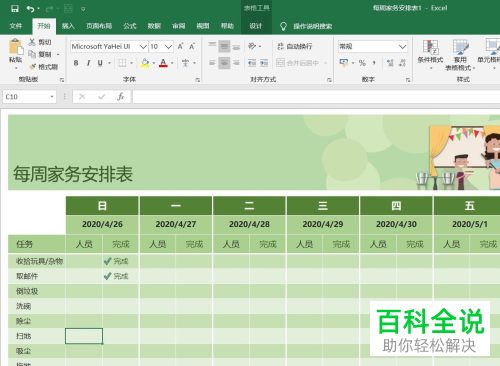500x366 pixels.
Task: Toggle Underline formatting
Action: (x=100, y=63)
